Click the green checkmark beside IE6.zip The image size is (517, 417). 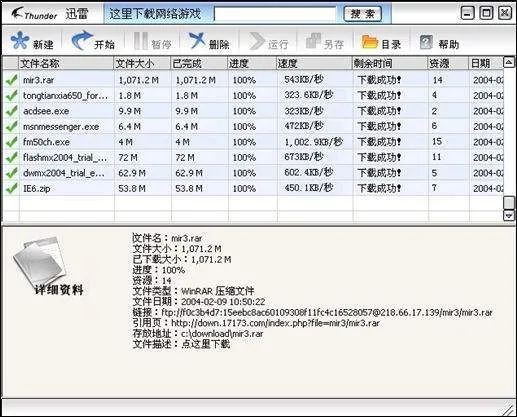[x=12, y=188]
